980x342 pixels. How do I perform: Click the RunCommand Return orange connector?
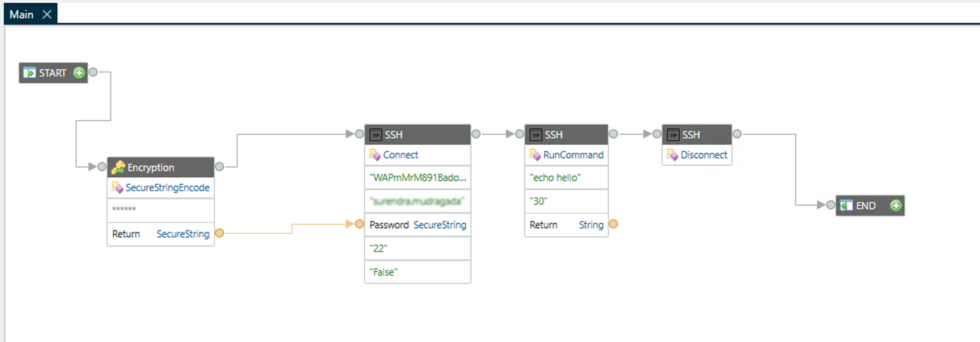click(x=613, y=224)
